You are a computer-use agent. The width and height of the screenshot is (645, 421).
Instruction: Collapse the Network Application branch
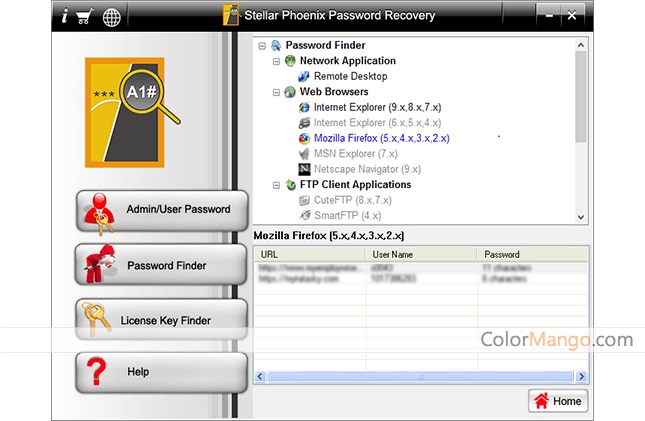(276, 61)
